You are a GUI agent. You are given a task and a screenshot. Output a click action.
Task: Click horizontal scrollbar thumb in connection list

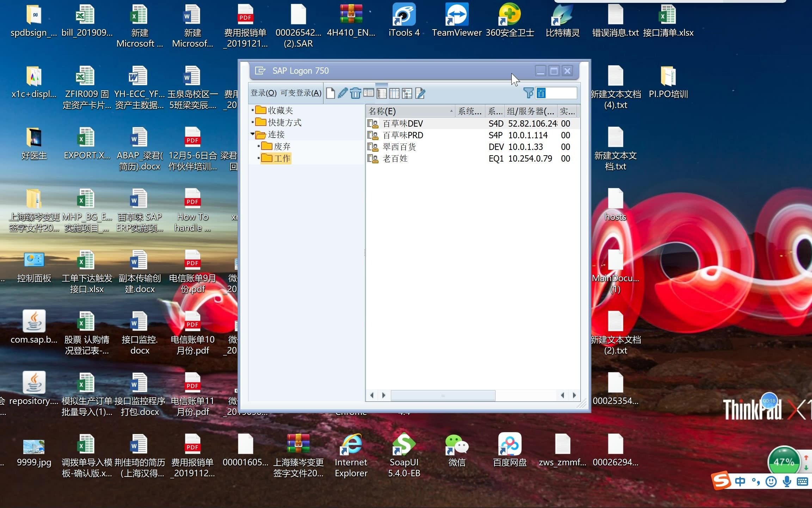(443, 395)
